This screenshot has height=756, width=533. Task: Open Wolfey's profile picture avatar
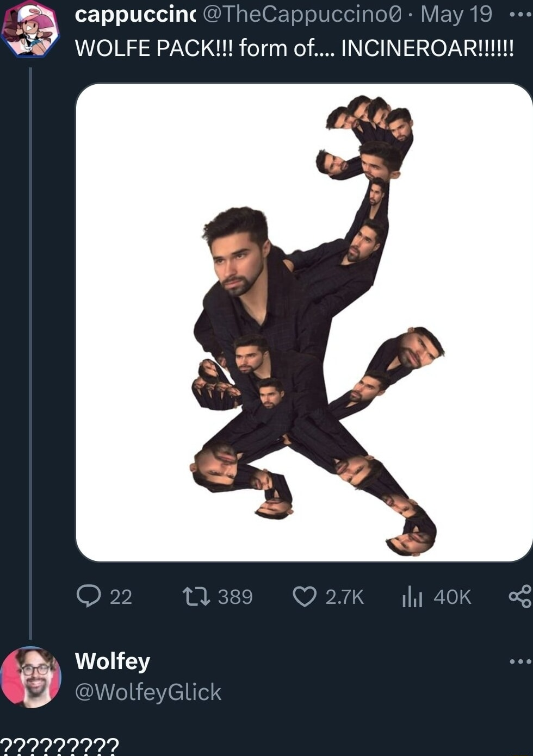tap(31, 677)
